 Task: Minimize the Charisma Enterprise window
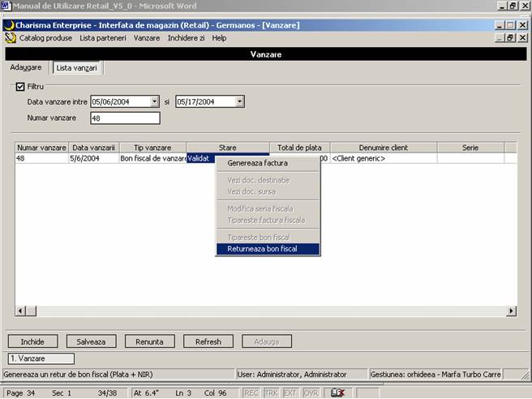coord(499,25)
